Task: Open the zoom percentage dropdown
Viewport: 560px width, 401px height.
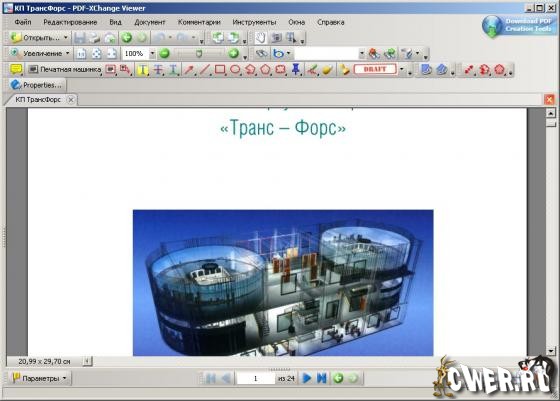Action: [152, 54]
